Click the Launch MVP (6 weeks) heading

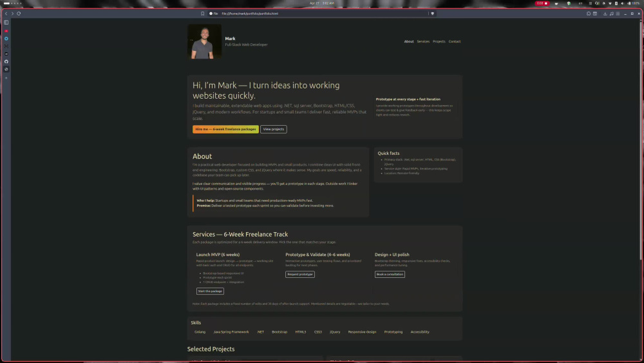[x=218, y=255]
